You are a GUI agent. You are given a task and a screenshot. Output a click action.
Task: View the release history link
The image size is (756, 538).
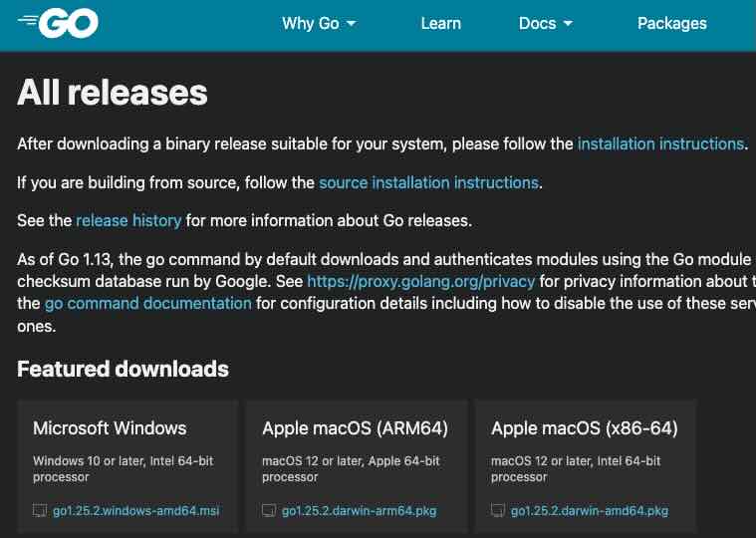point(128,221)
